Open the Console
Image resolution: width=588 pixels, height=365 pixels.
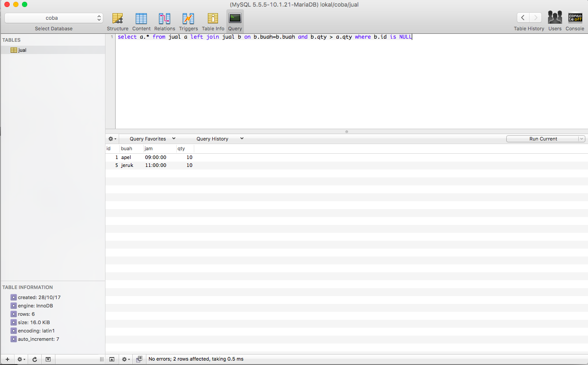coord(575,22)
